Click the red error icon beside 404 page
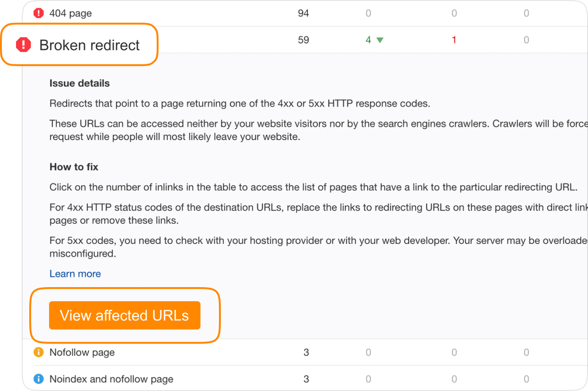The width and height of the screenshot is (588, 391). [39, 13]
